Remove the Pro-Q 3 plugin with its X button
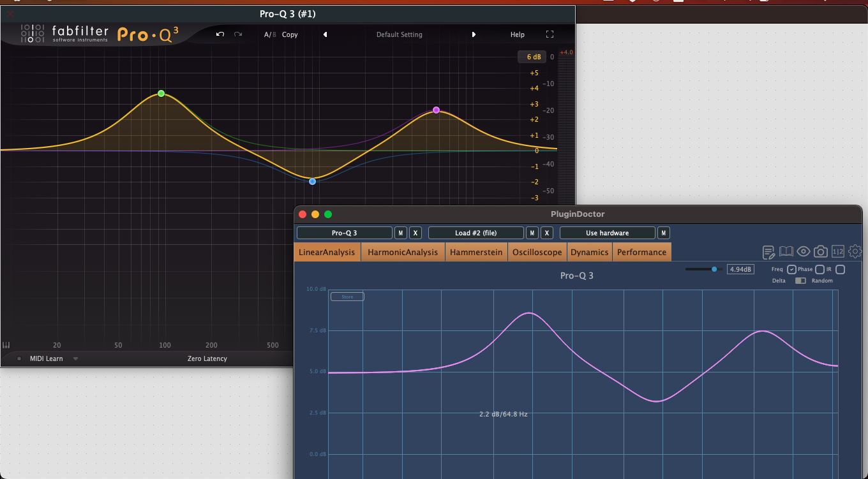This screenshot has width=868, height=479. pos(415,233)
